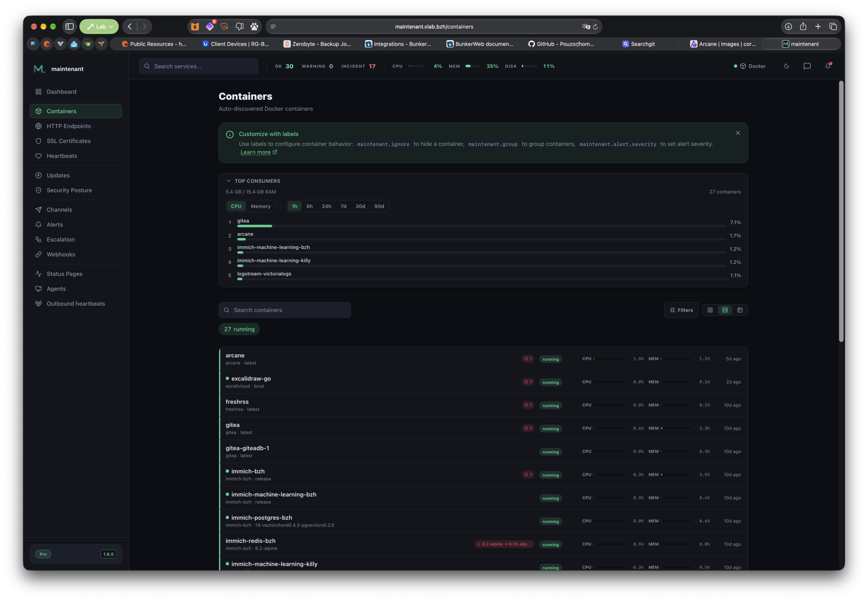
Task: Open the freshrss container row
Action: (483, 405)
